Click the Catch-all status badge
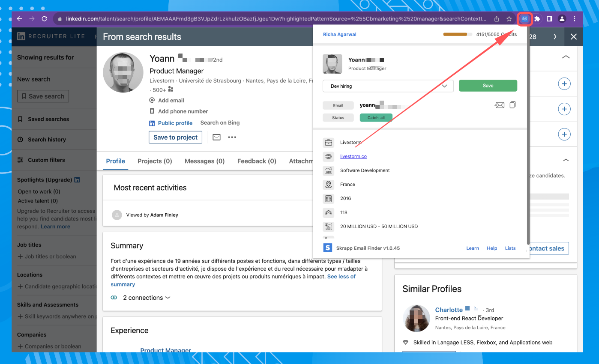The width and height of the screenshot is (599, 364). point(376,118)
